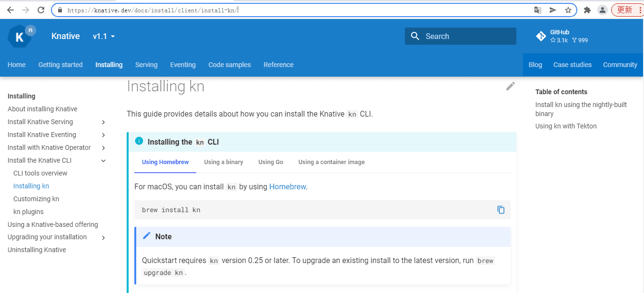644x293 pixels.
Task: Open the Code samples tab
Action: pyautogui.click(x=230, y=65)
